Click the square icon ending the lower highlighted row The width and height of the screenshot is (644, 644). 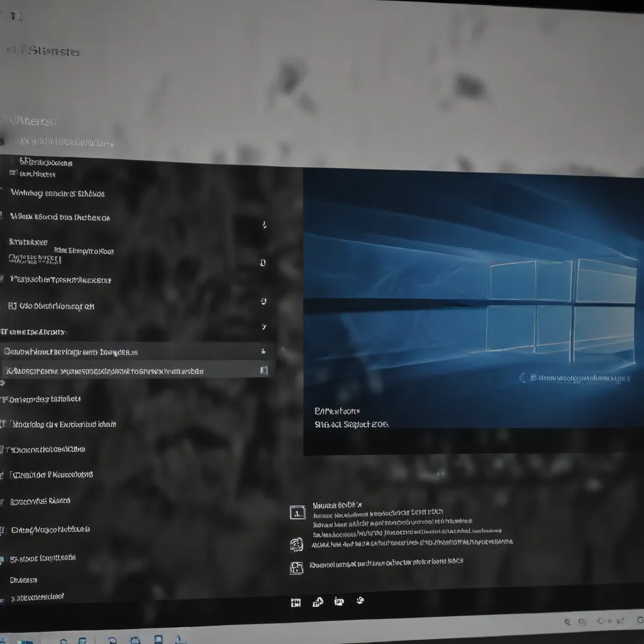(x=264, y=370)
